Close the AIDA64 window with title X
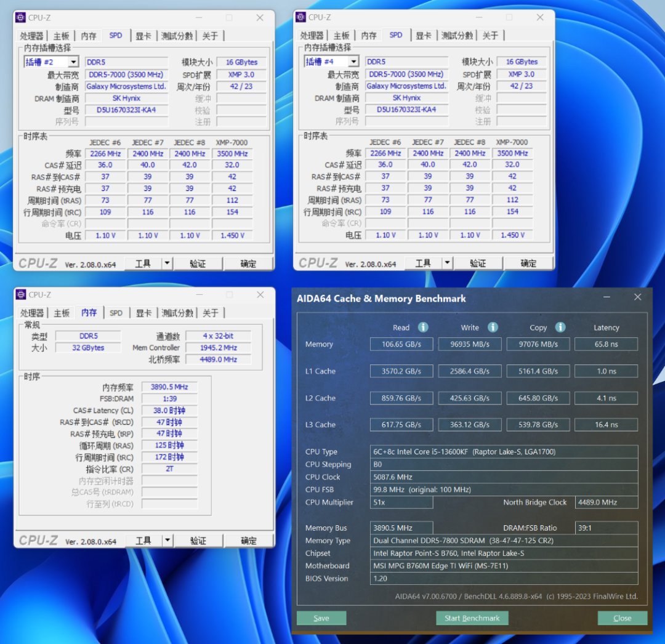Viewport: 665px width, 644px height. pos(637,297)
